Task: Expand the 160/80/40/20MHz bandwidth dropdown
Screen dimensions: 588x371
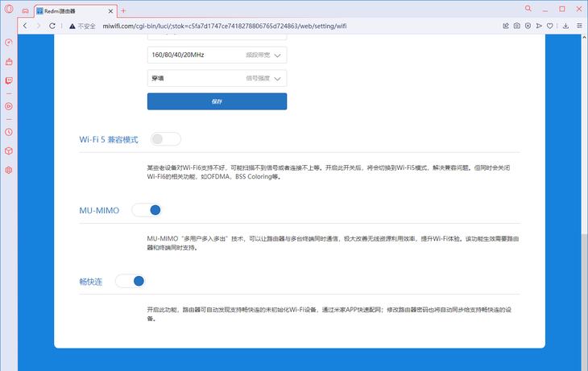Action: (217, 56)
